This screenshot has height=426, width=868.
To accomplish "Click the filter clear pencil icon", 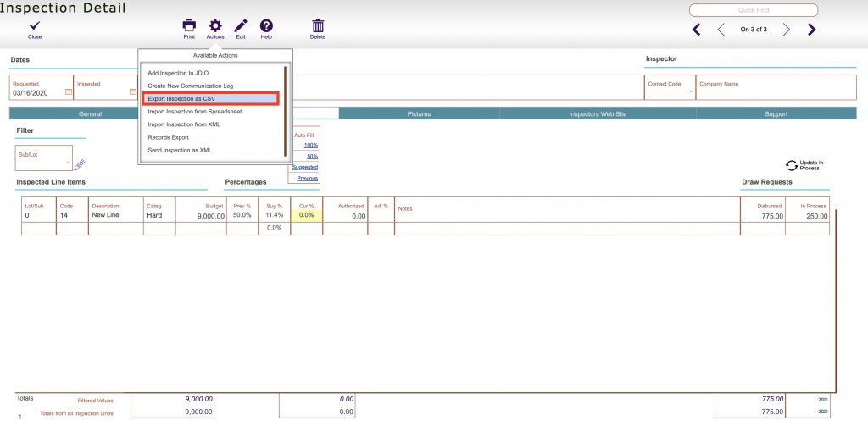I will [80, 164].
